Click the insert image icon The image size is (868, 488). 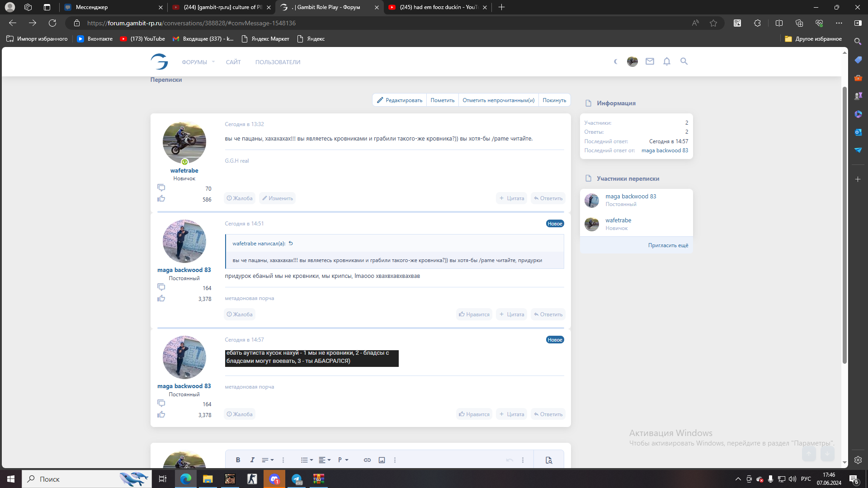click(x=382, y=460)
